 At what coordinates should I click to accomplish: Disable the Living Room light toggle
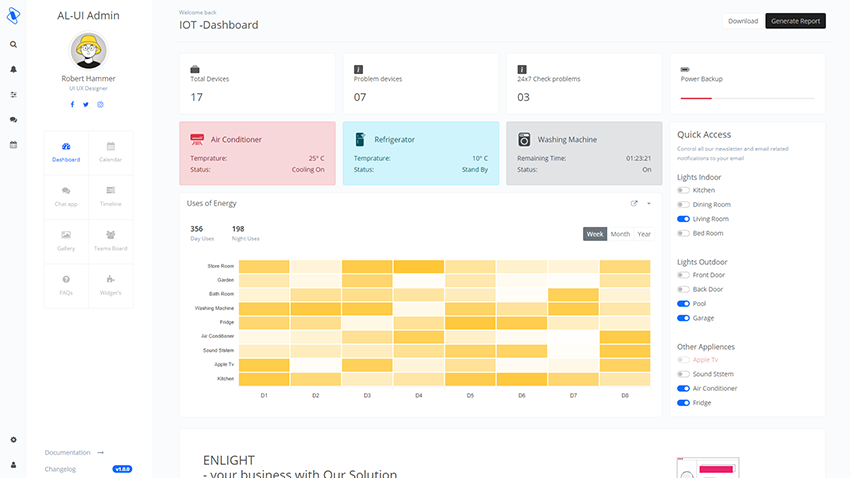683,219
